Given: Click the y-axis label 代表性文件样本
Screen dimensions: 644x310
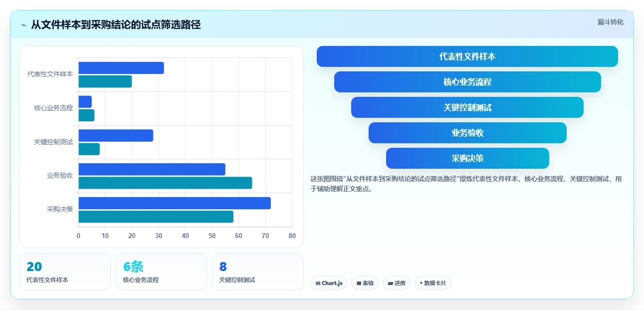Looking at the screenshot, I should 50,74.
